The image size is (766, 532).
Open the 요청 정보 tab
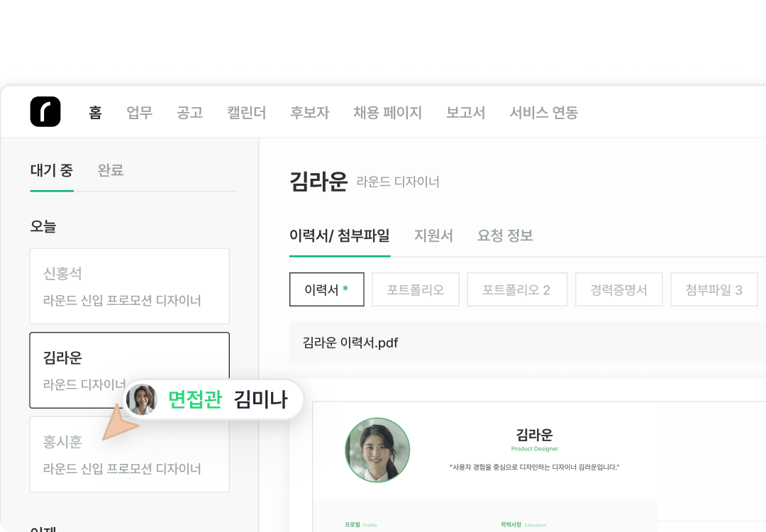tap(505, 235)
